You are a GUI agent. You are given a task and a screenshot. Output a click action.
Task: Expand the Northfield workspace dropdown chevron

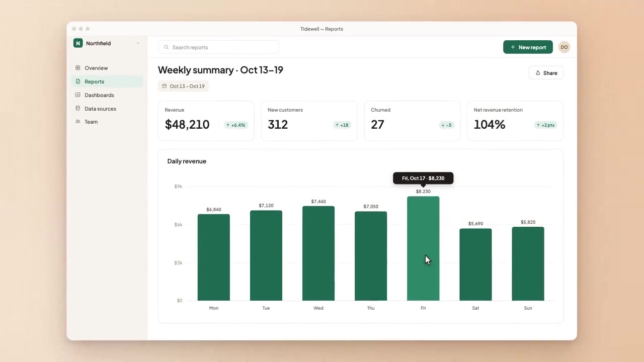click(137, 43)
